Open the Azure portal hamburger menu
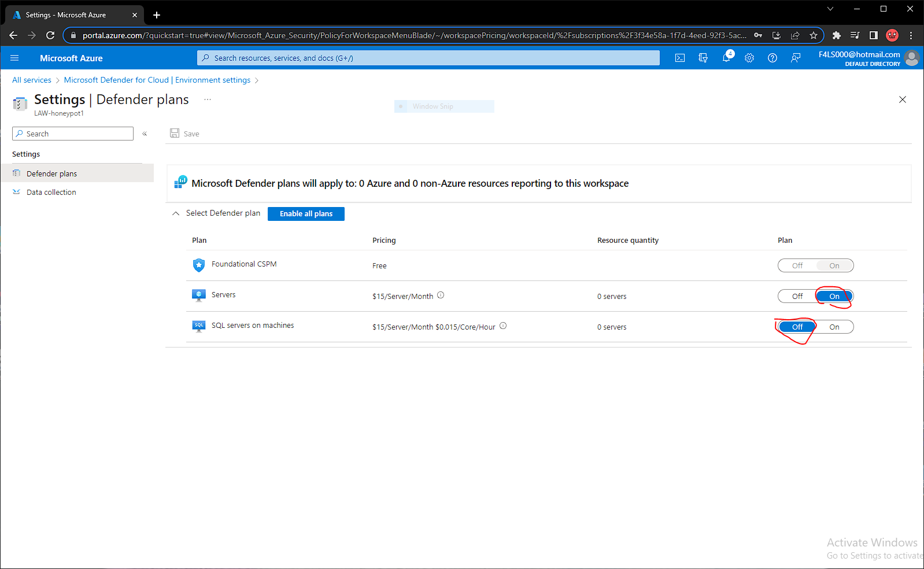 coord(14,58)
